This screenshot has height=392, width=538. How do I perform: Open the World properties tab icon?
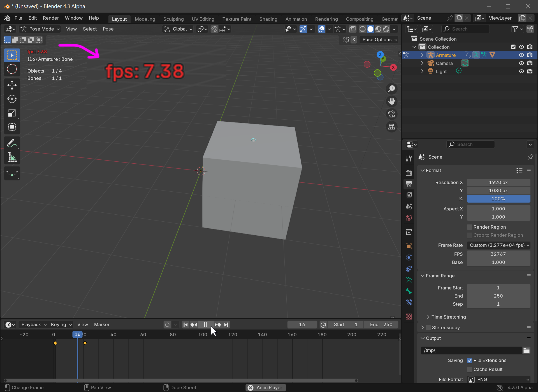pos(409,218)
